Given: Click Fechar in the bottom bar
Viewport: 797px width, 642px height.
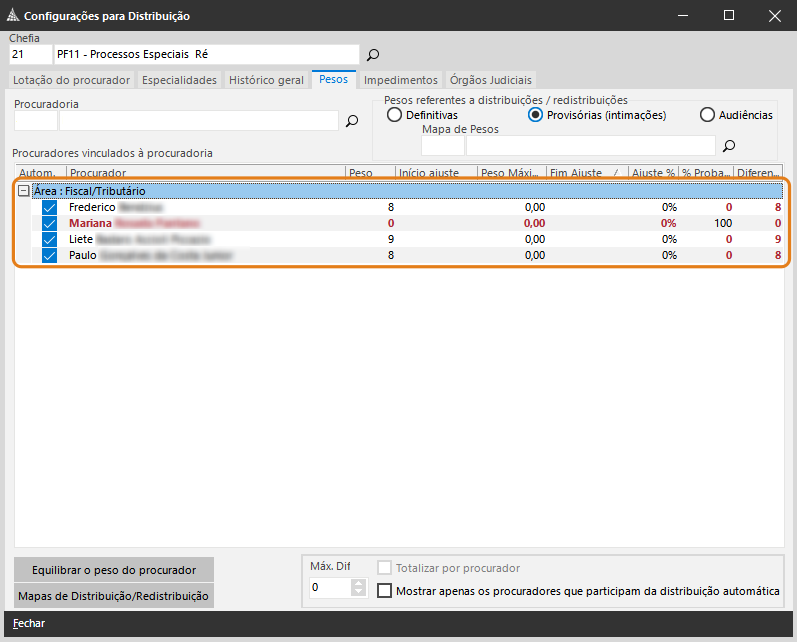Looking at the screenshot, I should tap(29, 623).
